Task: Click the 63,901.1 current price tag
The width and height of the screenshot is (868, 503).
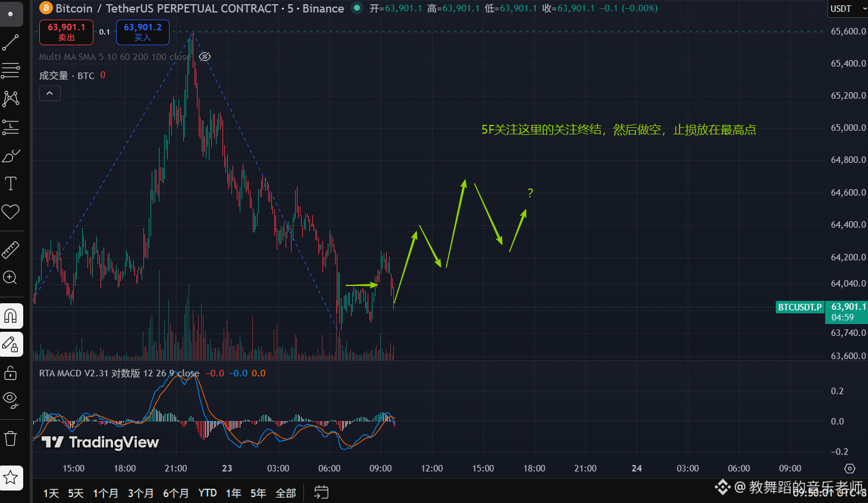Action: [x=847, y=312]
